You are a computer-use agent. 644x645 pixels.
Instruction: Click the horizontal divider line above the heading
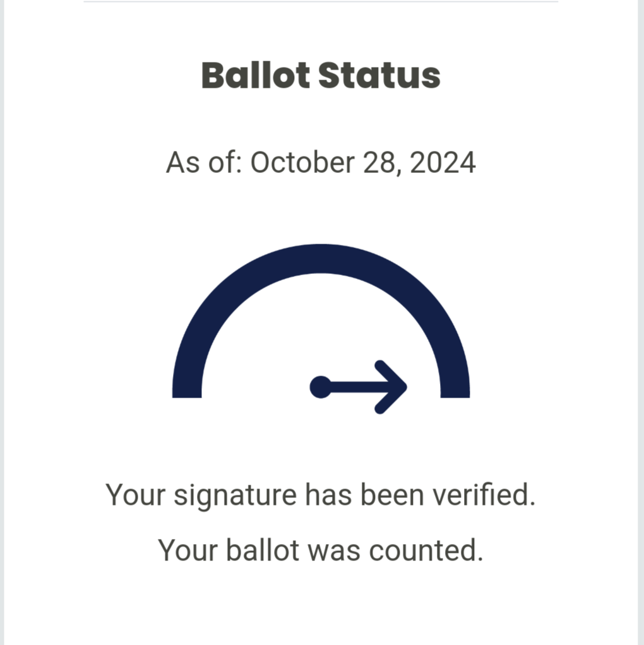pyautogui.click(x=321, y=2)
